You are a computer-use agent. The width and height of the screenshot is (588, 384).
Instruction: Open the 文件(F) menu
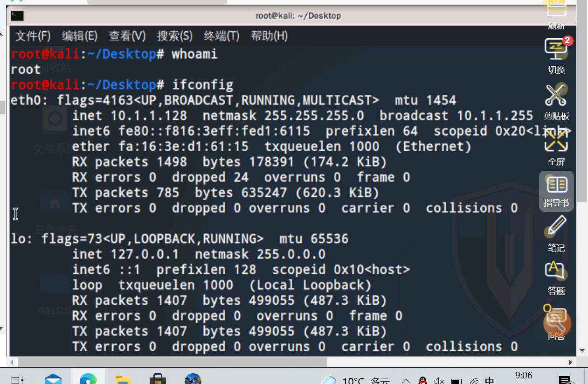coord(33,36)
